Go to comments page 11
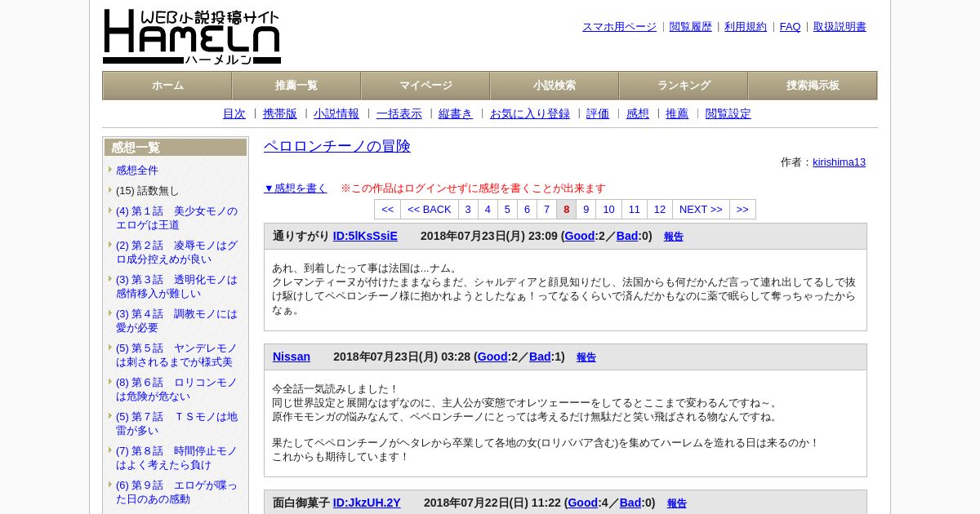980x514 pixels. 635,210
